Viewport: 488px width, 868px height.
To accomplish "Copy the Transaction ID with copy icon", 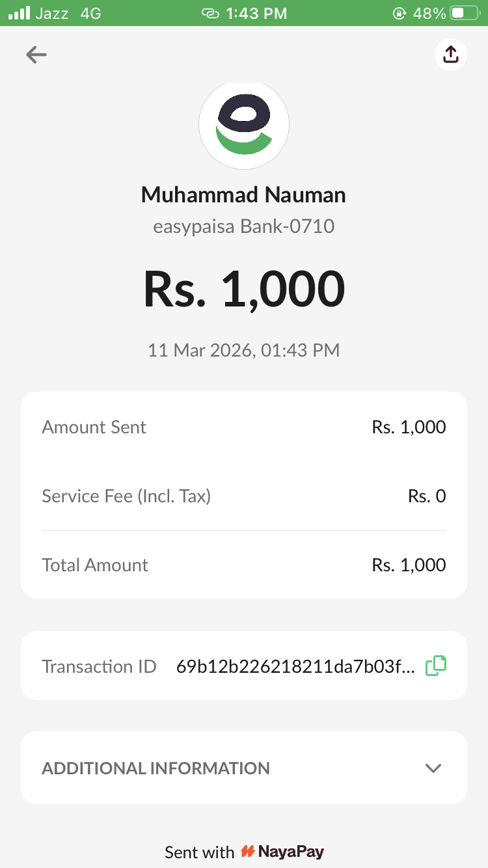I will [436, 666].
